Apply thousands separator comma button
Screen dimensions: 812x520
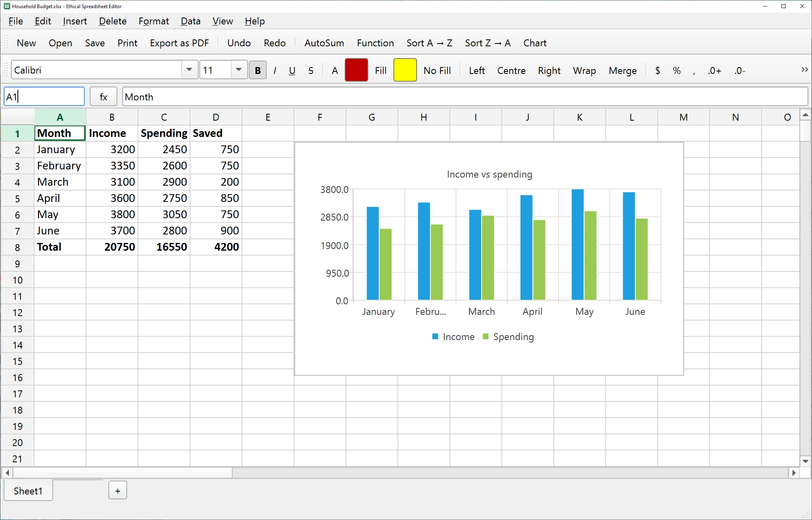click(x=694, y=70)
